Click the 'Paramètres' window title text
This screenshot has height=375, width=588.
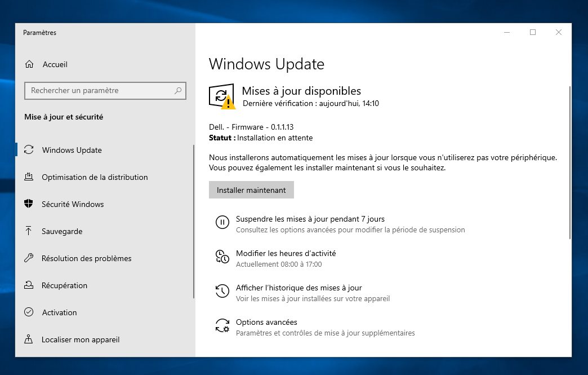click(39, 33)
